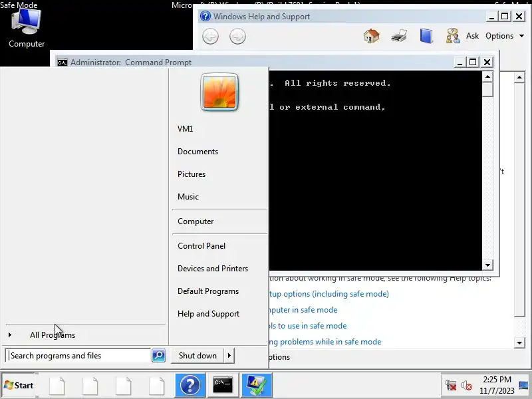Close the Help and Support window
Screen dimensions: 532x399
pyautogui.click(x=519, y=16)
